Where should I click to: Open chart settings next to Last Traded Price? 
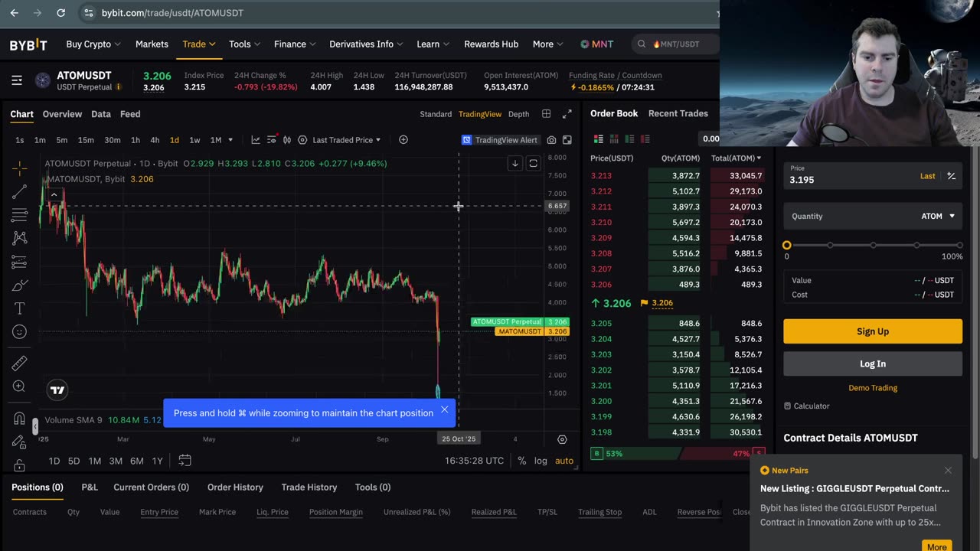302,140
